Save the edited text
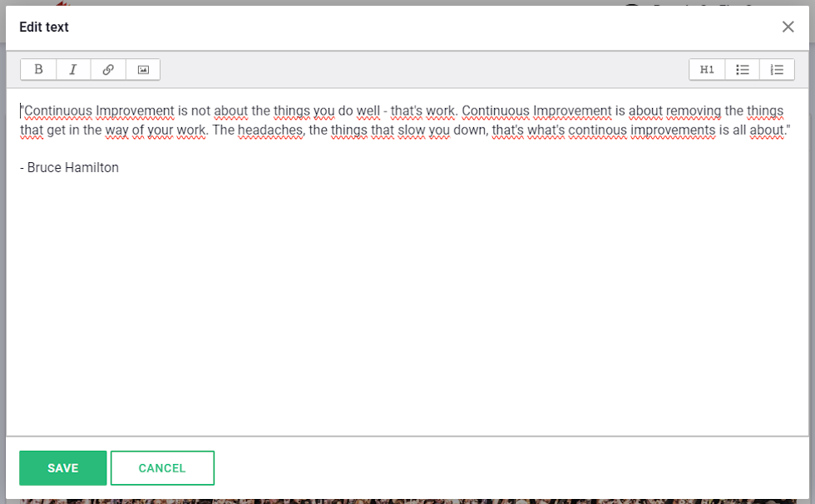This screenshot has height=504, width=815. point(63,468)
